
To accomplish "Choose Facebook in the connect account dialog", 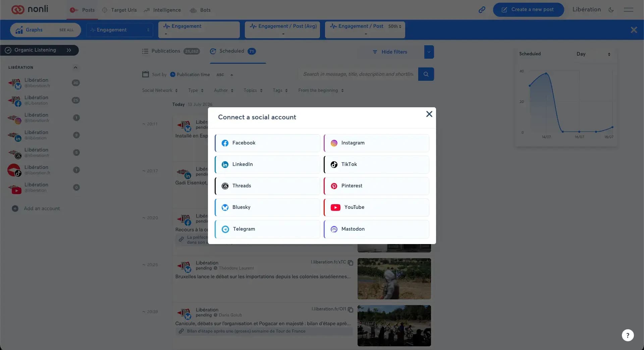I will (x=267, y=143).
